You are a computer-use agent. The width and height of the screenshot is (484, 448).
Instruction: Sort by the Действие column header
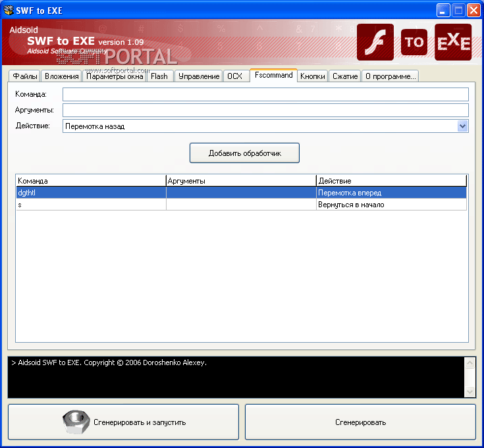point(391,181)
